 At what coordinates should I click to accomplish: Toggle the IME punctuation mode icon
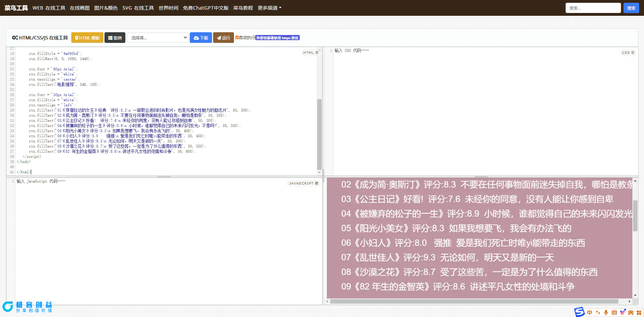(598, 313)
